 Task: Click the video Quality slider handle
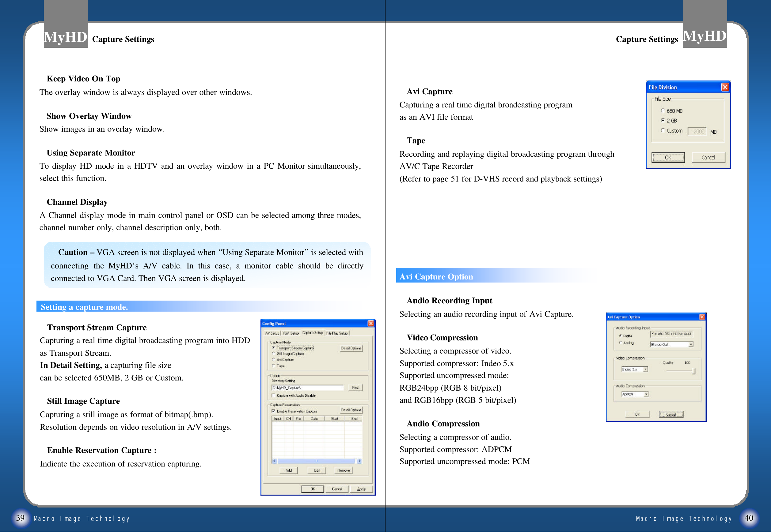(x=693, y=371)
